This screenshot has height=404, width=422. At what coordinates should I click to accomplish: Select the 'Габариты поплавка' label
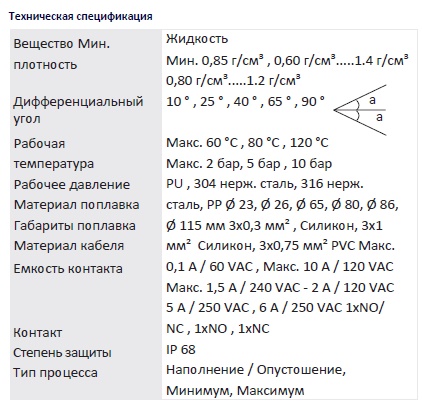pyautogui.click(x=75, y=226)
